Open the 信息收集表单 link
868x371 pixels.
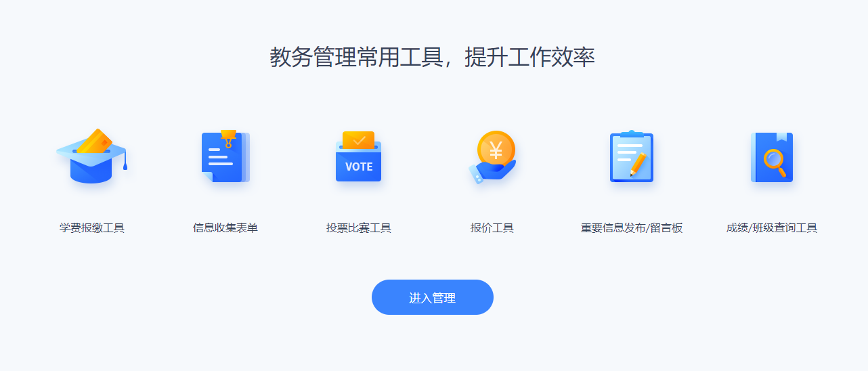click(x=225, y=228)
